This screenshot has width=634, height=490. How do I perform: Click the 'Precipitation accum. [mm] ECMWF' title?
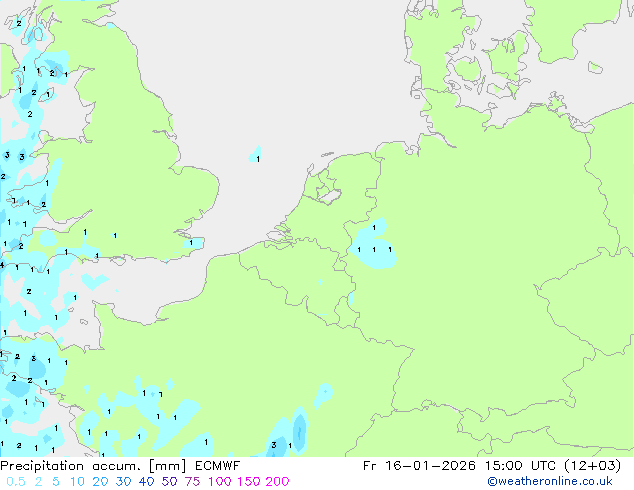(x=120, y=466)
